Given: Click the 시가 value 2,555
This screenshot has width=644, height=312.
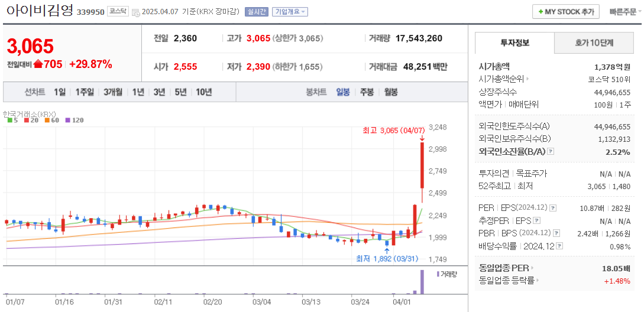Looking at the screenshot, I should 185,67.
